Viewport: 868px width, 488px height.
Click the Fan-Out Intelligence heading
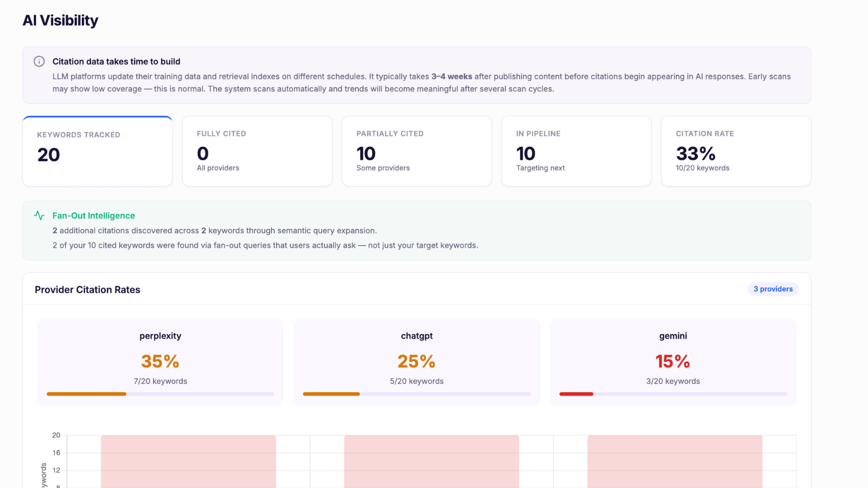pyautogui.click(x=93, y=215)
